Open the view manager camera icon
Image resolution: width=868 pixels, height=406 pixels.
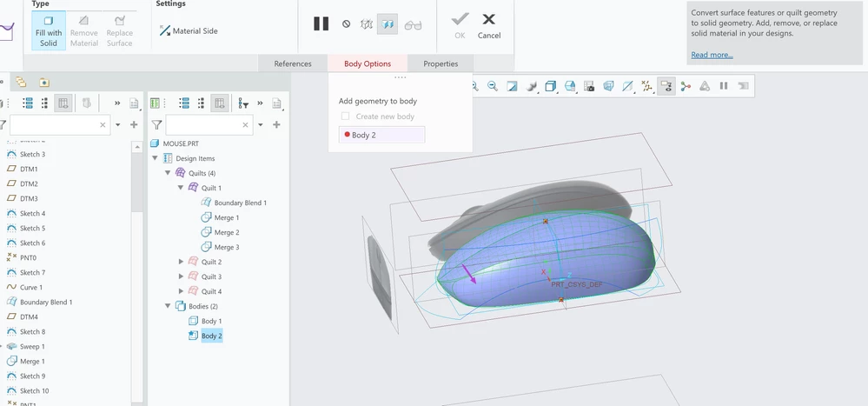589,86
